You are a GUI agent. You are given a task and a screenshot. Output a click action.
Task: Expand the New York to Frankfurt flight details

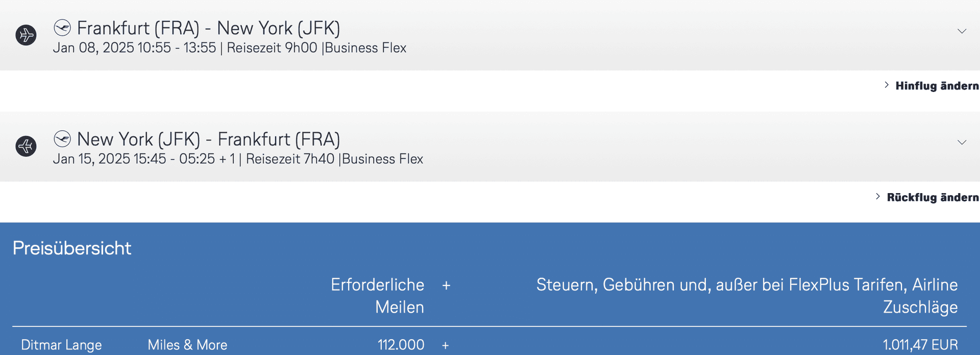[x=962, y=143]
